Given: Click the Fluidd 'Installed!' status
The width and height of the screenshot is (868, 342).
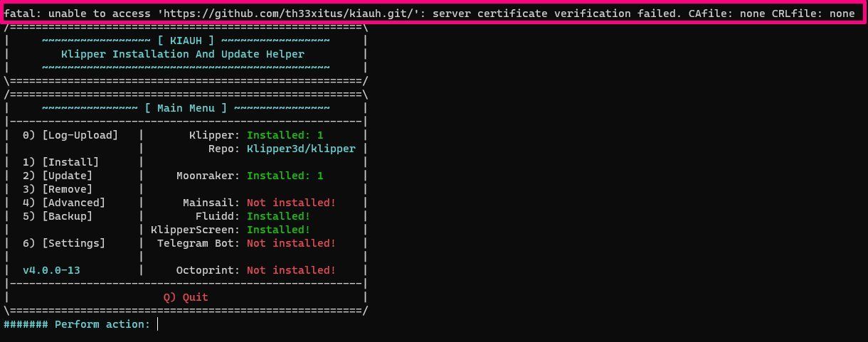Looking at the screenshot, I should tap(278, 216).
